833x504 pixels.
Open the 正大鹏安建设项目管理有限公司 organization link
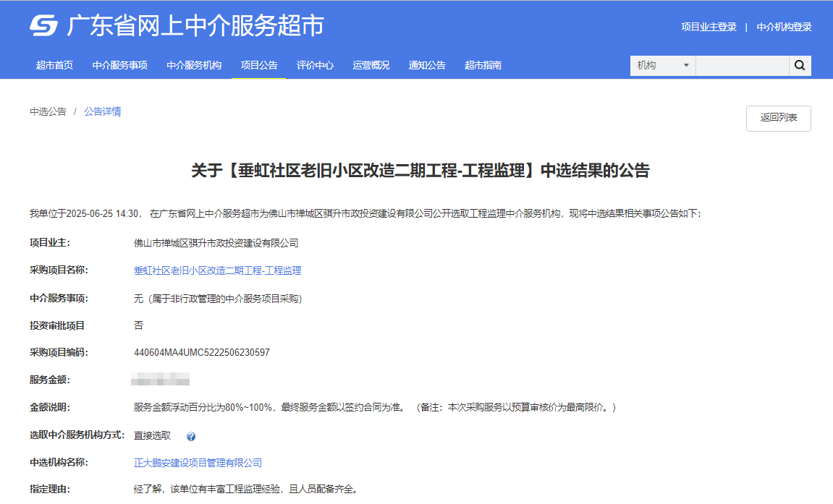[198, 463]
